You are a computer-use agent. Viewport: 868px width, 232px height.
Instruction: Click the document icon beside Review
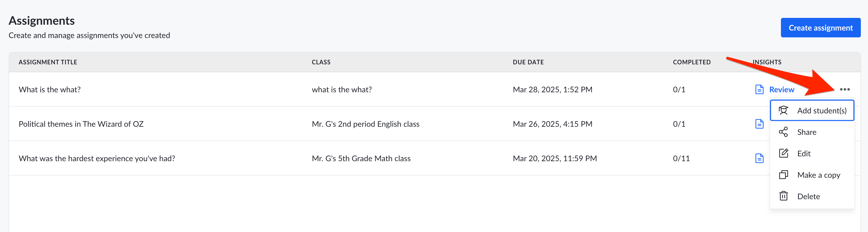click(x=759, y=89)
